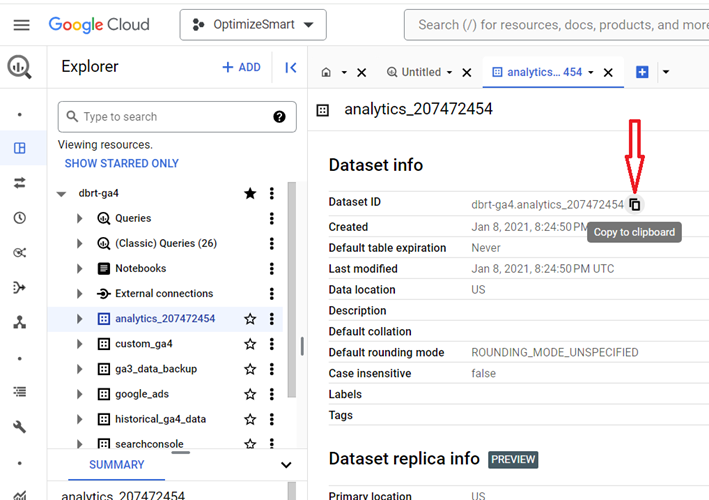
Task: Open the actions menu for dbrt-ga4
Action: [272, 193]
